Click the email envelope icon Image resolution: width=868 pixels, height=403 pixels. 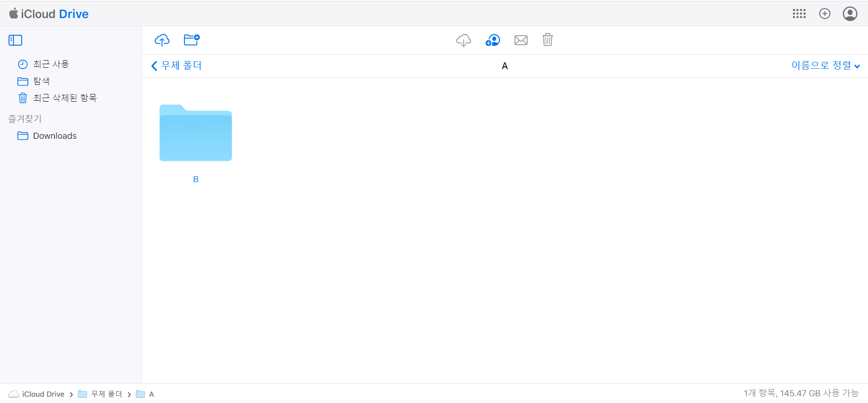(x=521, y=40)
